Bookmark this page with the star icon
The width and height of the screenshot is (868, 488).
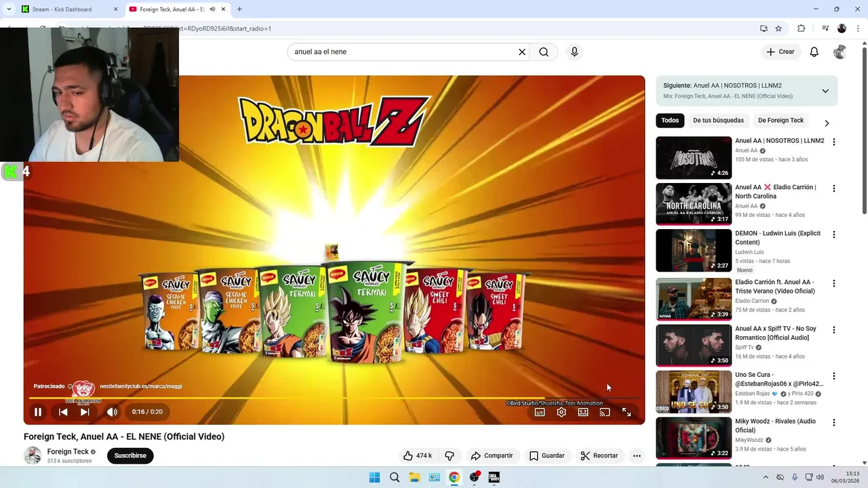pyautogui.click(x=778, y=28)
